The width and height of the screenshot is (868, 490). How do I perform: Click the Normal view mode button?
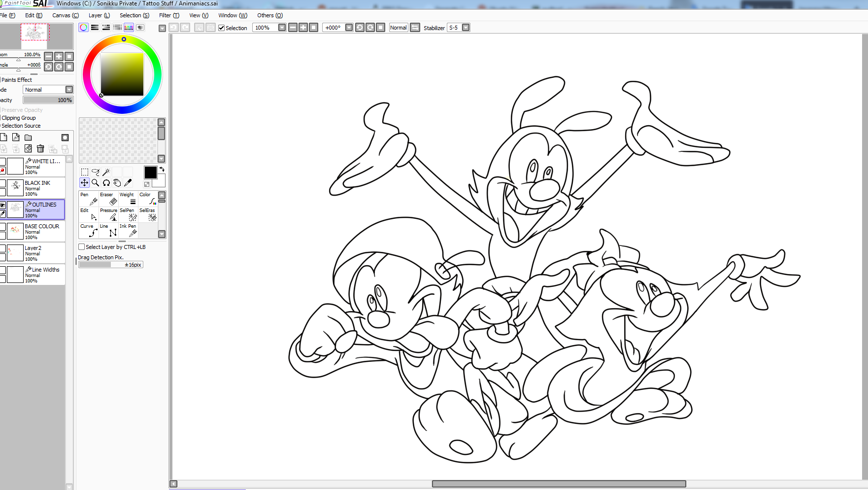[399, 28]
